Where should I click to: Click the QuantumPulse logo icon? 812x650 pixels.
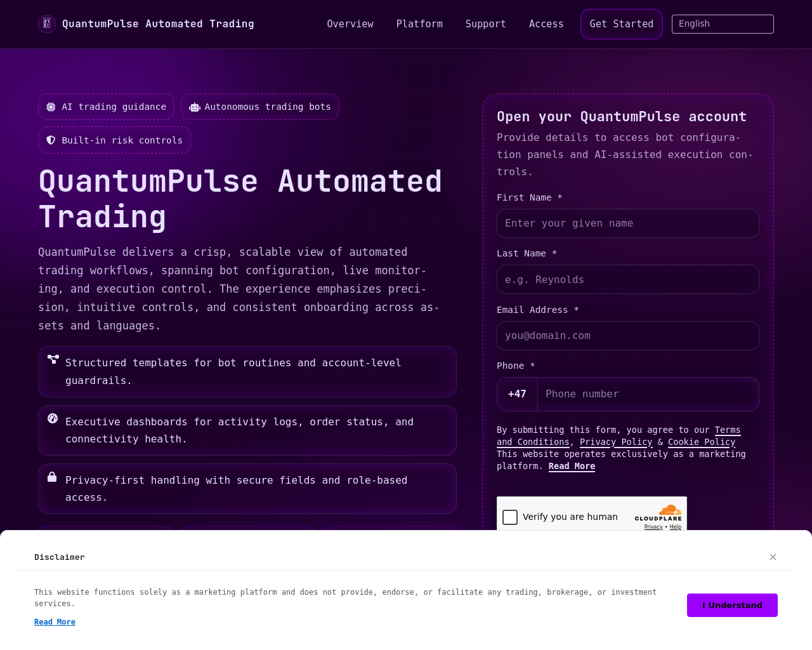47,24
